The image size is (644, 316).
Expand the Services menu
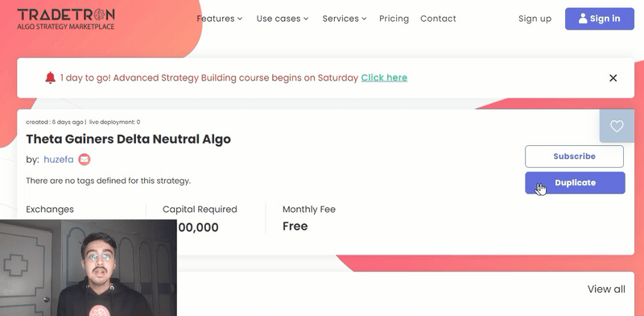tap(345, 19)
